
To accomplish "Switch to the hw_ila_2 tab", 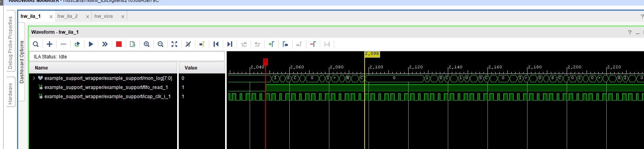I will [x=67, y=16].
